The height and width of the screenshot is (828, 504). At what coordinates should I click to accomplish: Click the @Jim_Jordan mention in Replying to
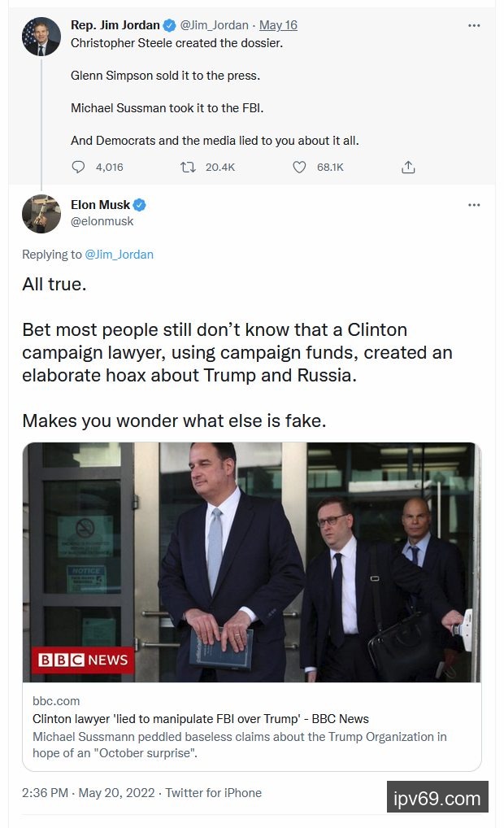coord(119,255)
